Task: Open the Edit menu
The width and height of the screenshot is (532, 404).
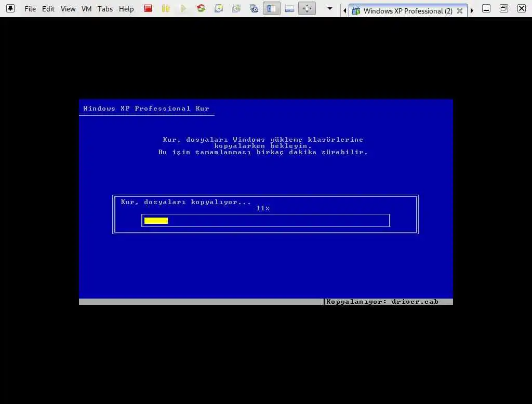Action: [48, 9]
